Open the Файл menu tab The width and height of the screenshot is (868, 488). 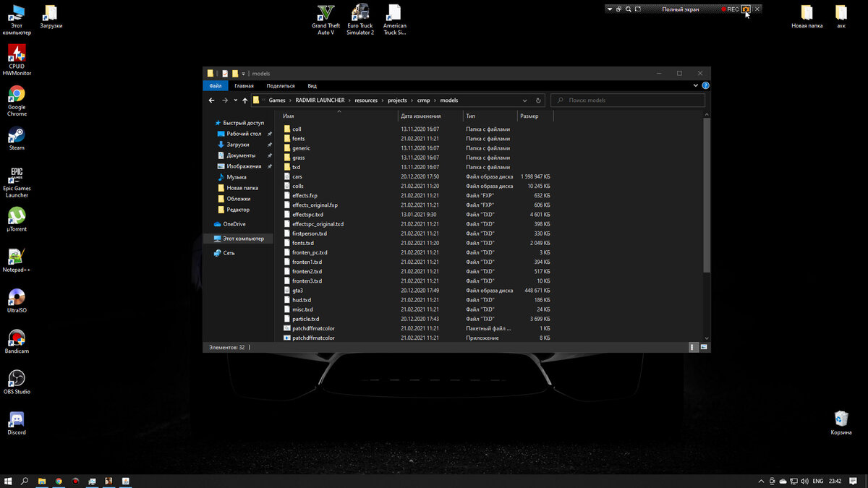[216, 85]
